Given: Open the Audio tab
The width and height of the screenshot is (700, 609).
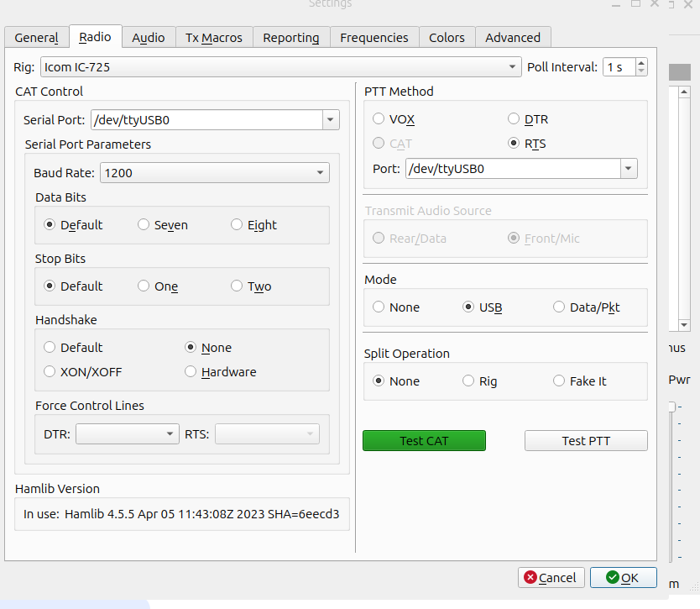Looking at the screenshot, I should [149, 38].
